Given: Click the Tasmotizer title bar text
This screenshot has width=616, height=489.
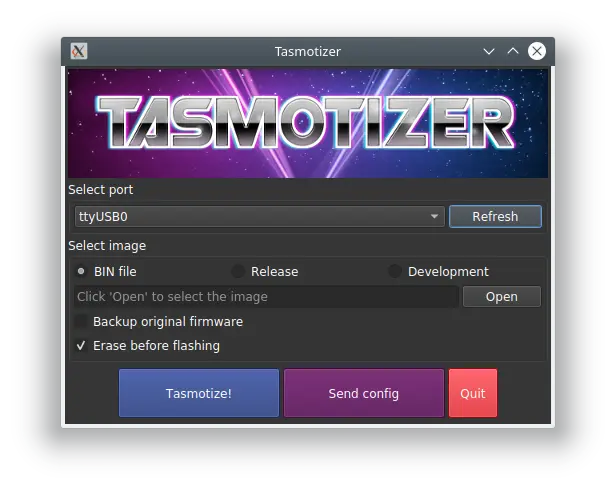Looking at the screenshot, I should coord(307,51).
